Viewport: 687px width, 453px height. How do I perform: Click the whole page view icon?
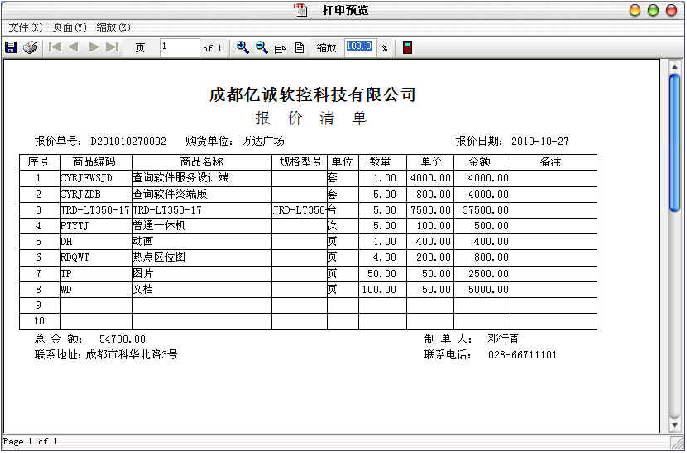[x=300, y=47]
